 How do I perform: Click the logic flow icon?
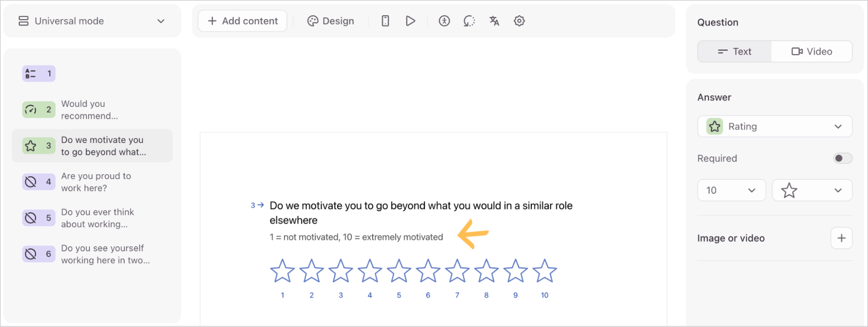click(469, 21)
